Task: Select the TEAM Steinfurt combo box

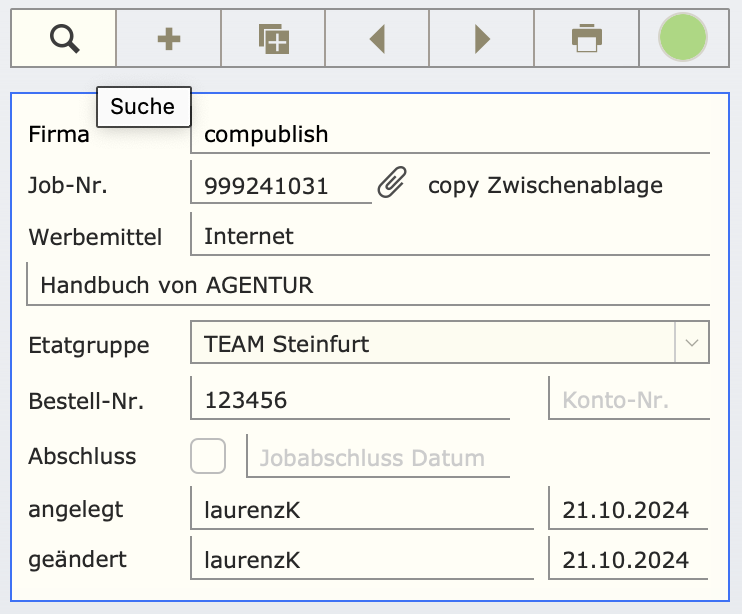Action: point(450,342)
